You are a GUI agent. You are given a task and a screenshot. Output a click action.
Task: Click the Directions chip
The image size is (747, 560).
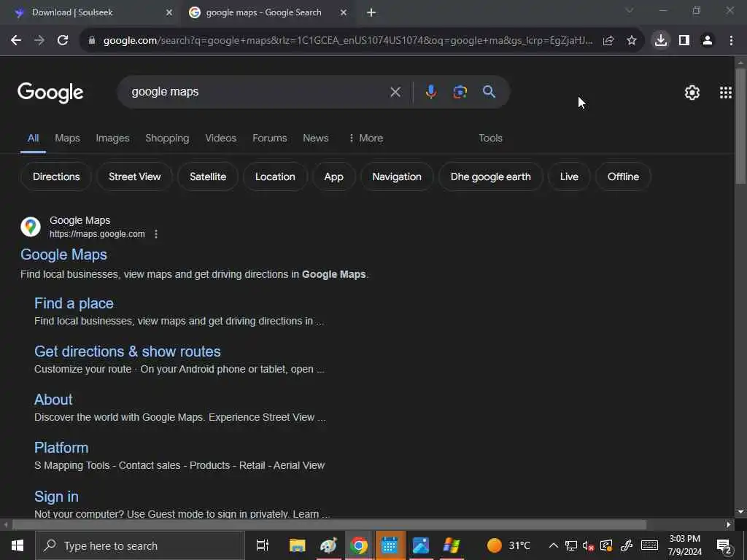click(x=56, y=176)
